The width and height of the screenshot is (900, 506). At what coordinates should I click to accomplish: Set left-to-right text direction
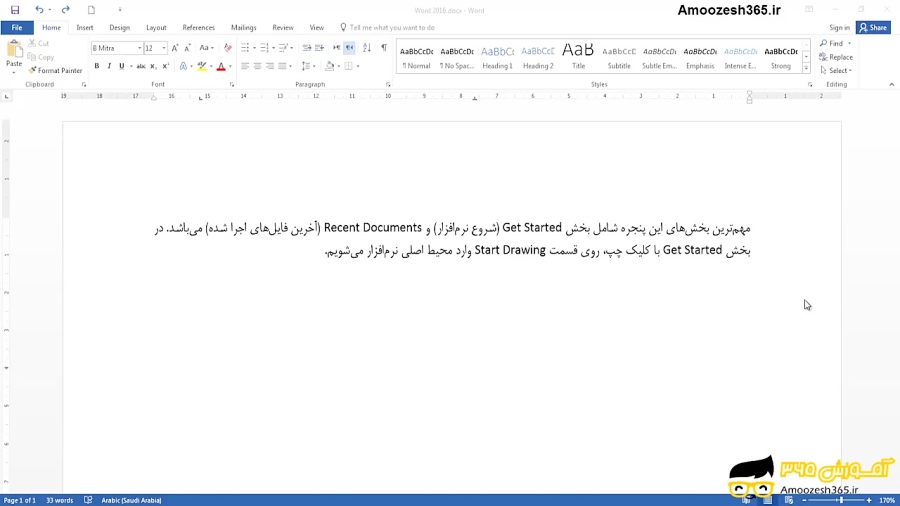(x=336, y=48)
